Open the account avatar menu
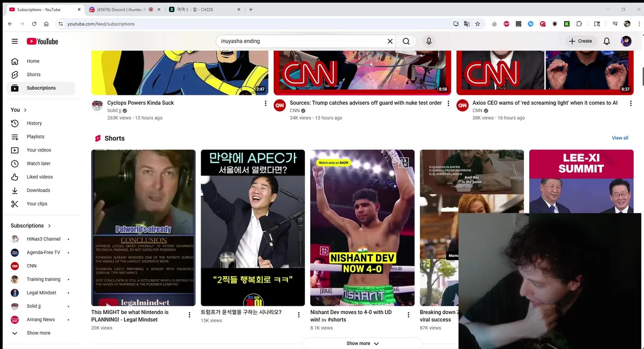Screen dimensions: 644x349 click(626, 41)
